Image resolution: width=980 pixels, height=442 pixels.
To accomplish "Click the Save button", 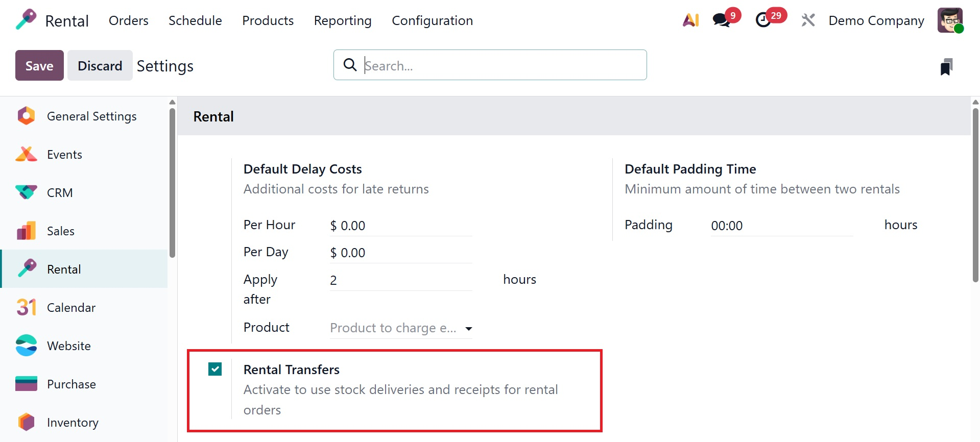I will [x=39, y=66].
